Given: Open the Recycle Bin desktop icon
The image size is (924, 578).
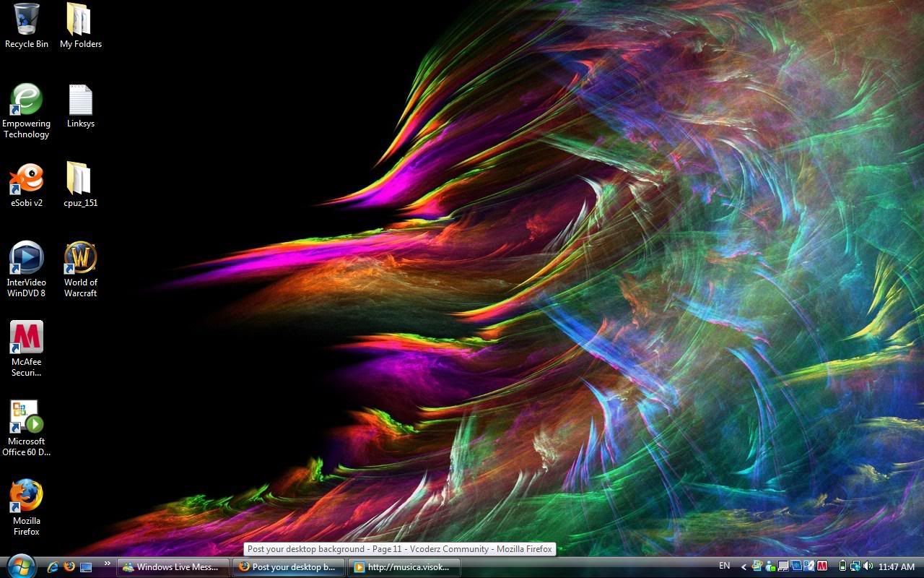Looking at the screenshot, I should pos(27,20).
